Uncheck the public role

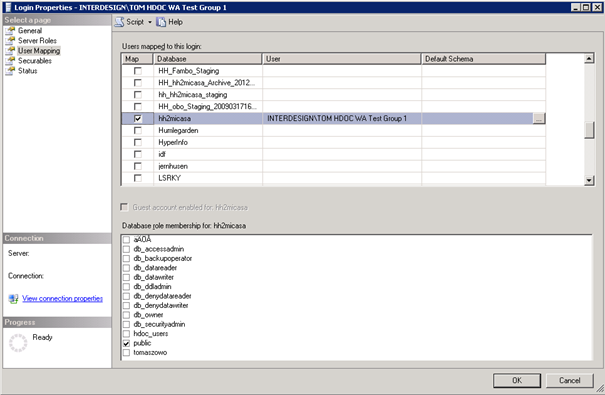126,343
